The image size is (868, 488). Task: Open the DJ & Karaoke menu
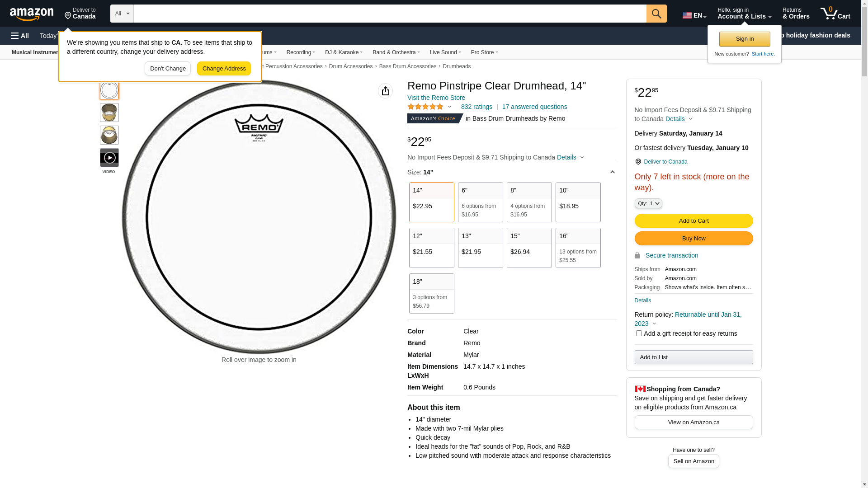click(343, 52)
